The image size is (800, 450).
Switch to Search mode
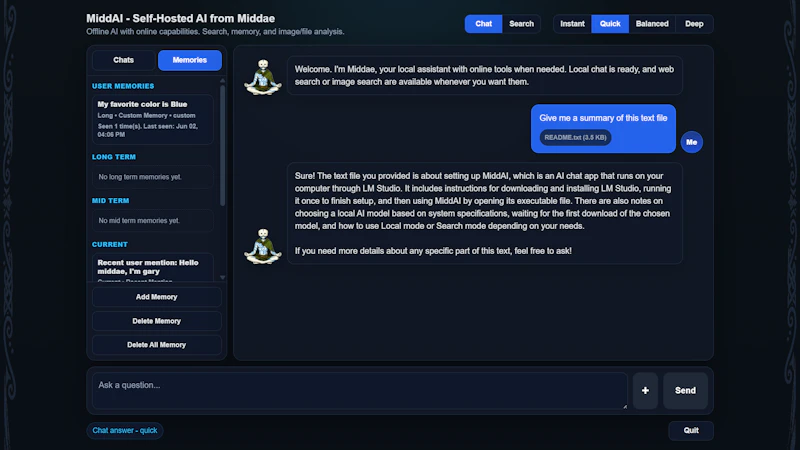click(521, 24)
